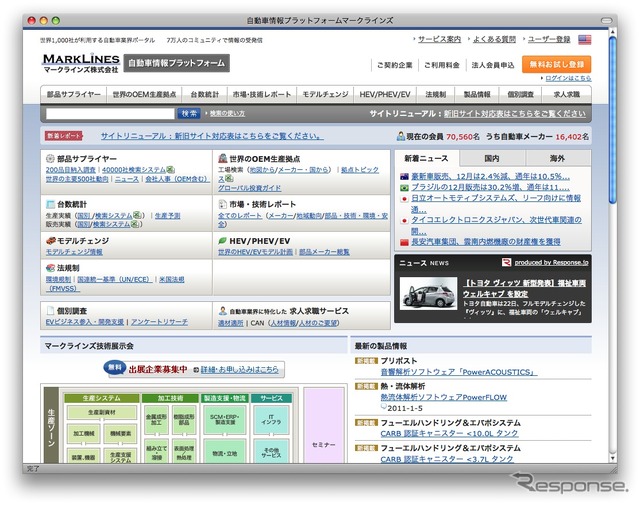Open the グローバル投資ガイド link

(x=249, y=188)
